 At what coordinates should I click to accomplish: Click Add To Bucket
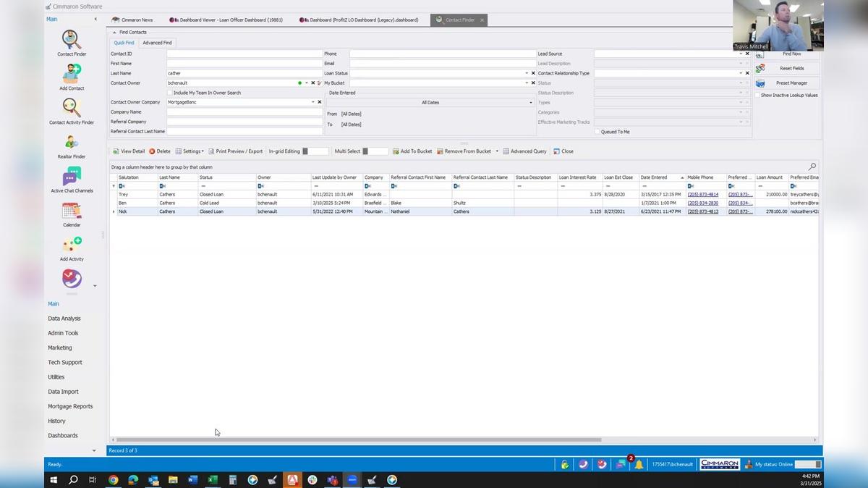[412, 151]
